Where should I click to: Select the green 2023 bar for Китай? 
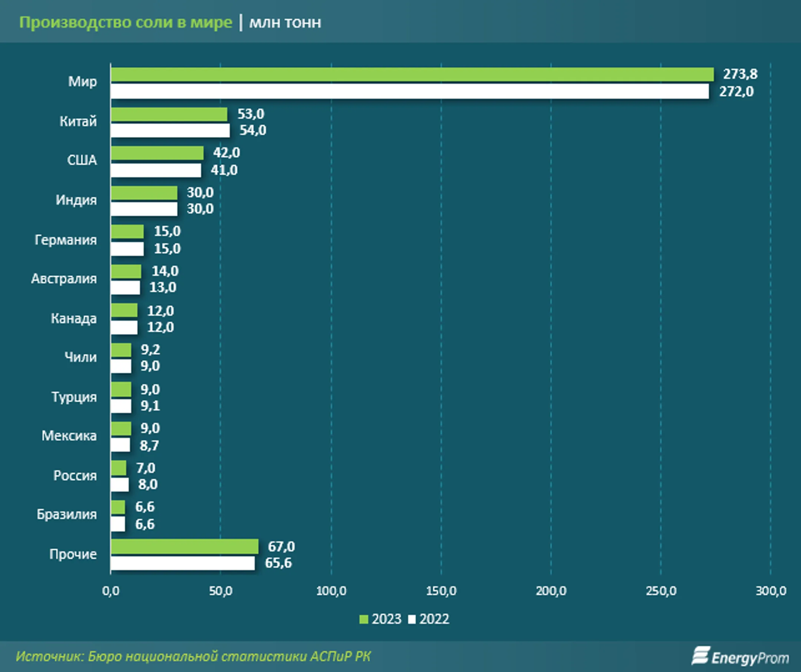pyautogui.click(x=169, y=114)
